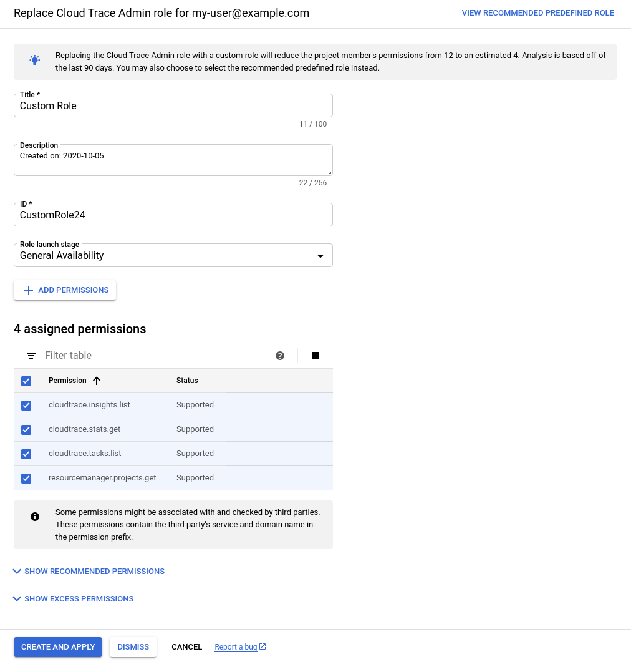Expand Show Recommended Permissions
This screenshot has width=631, height=672.
(89, 572)
